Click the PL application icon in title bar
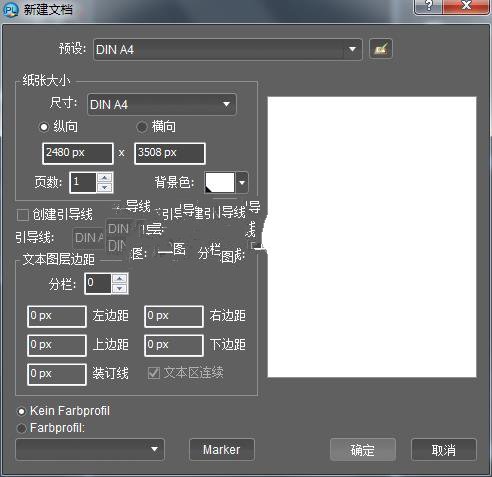Viewport: 492px width, 477px height. tap(10, 9)
